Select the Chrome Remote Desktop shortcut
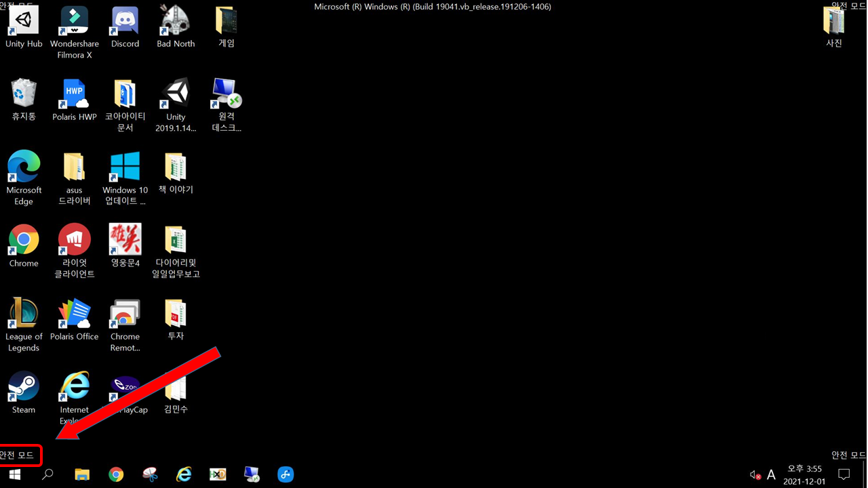Viewport: 868px width, 488px height. click(125, 325)
